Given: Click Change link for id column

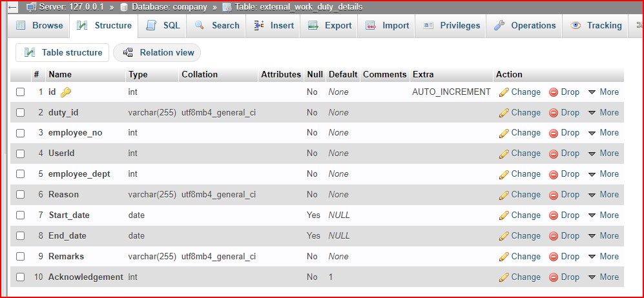Looking at the screenshot, I should pos(520,92).
